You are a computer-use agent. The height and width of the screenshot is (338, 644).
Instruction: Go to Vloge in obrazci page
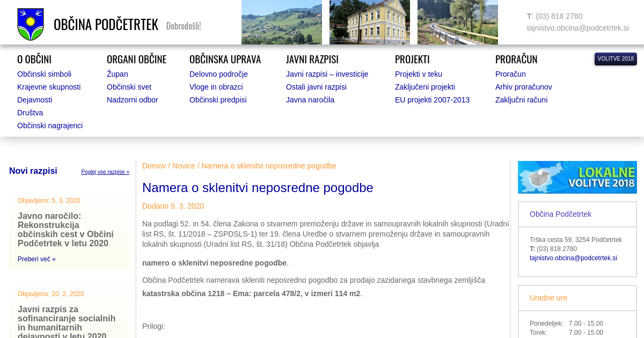point(216,87)
